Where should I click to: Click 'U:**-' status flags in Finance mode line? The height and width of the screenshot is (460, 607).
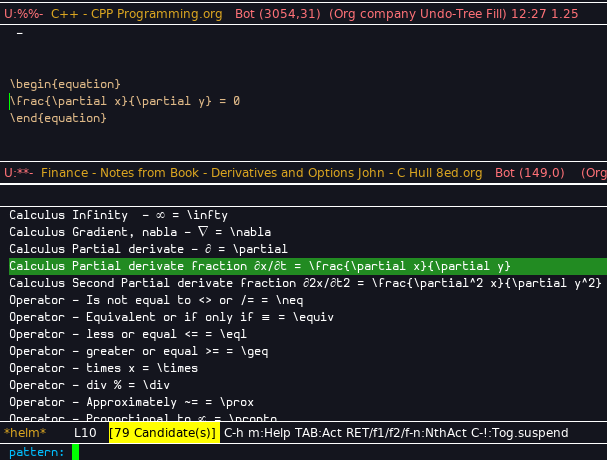[19, 173]
